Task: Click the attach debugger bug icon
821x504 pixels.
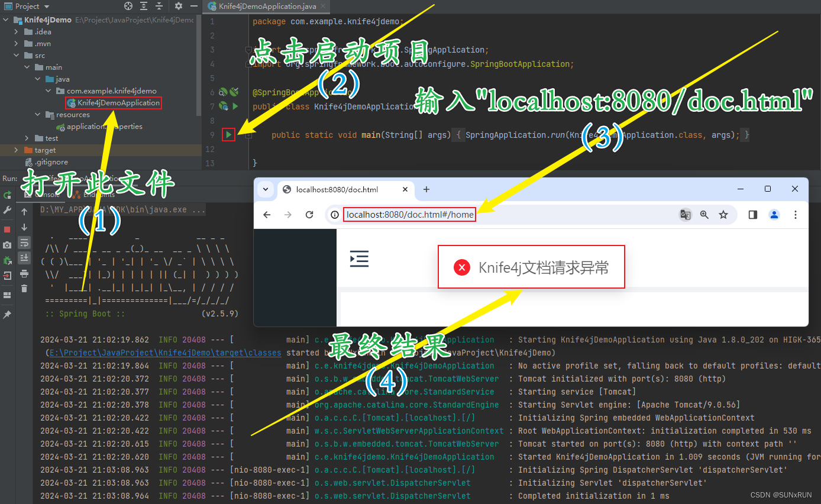Action: pos(7,260)
